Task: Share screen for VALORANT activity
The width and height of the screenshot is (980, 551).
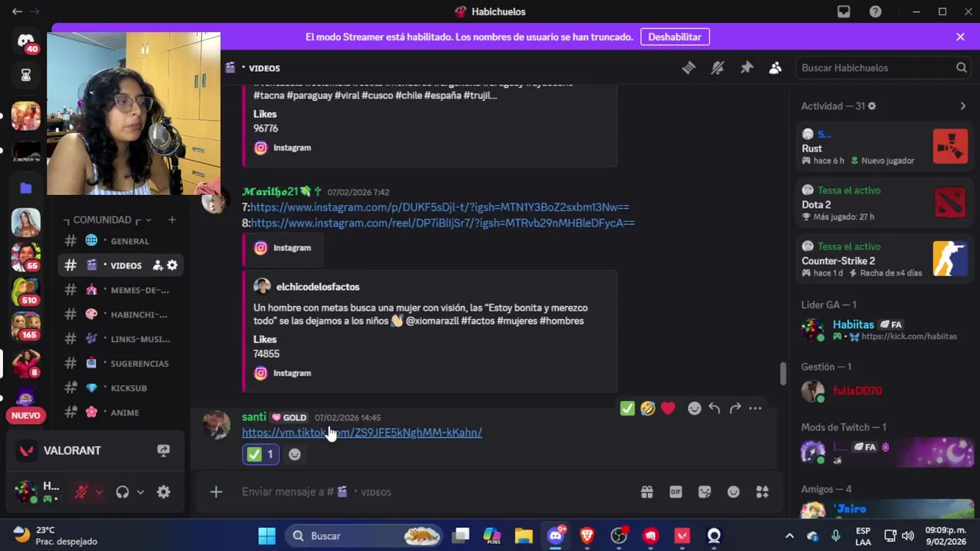Action: point(163,451)
